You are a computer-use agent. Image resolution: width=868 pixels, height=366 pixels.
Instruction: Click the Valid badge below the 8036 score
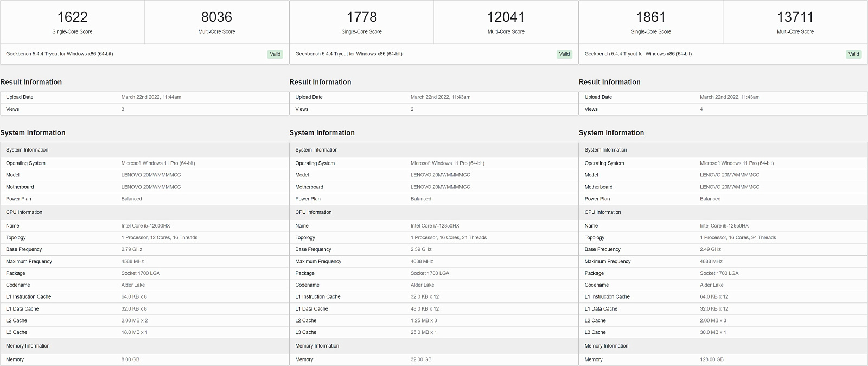[x=275, y=54]
